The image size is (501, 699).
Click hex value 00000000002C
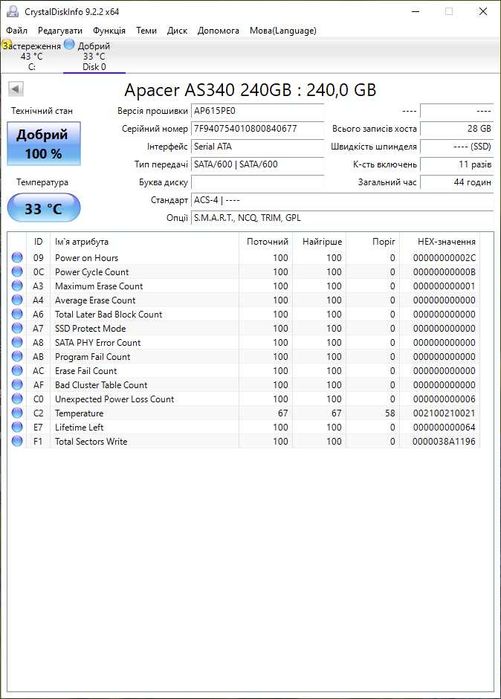pos(444,258)
